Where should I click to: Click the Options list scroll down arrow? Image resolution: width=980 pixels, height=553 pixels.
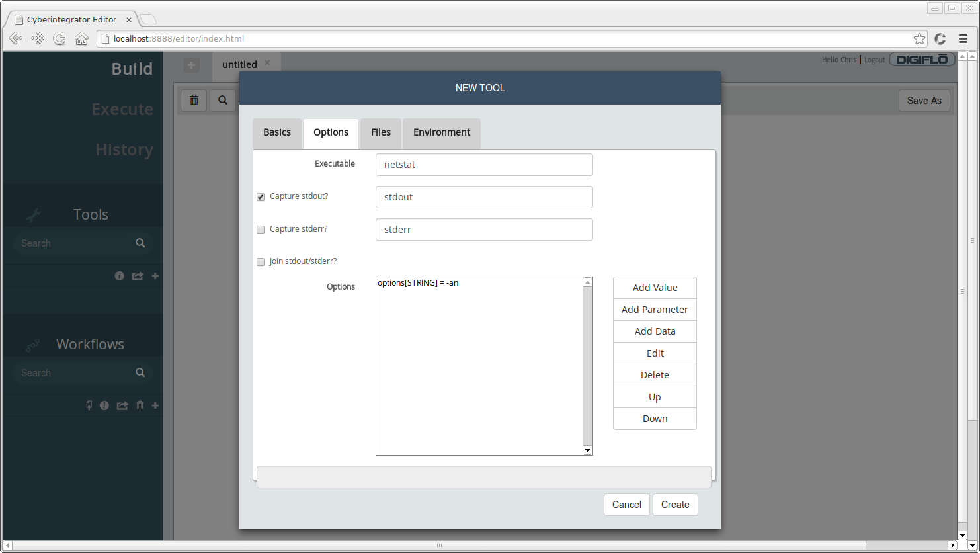pyautogui.click(x=587, y=450)
